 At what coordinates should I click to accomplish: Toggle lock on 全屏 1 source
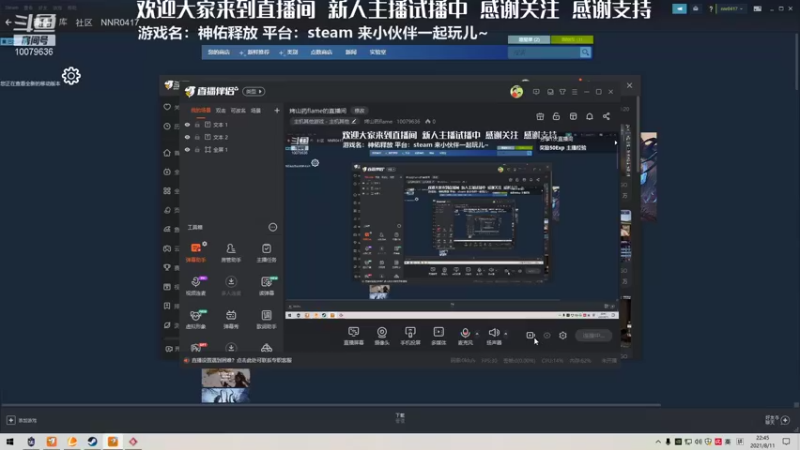(197, 149)
